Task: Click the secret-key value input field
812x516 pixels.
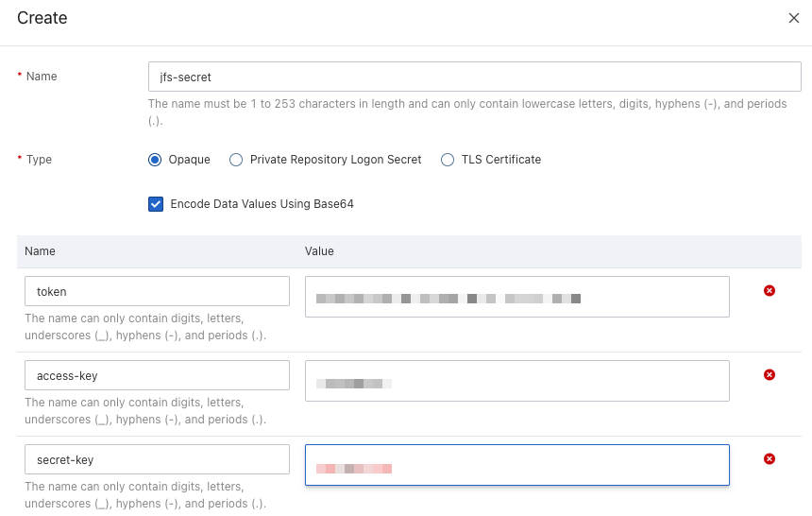Action: click(516, 465)
